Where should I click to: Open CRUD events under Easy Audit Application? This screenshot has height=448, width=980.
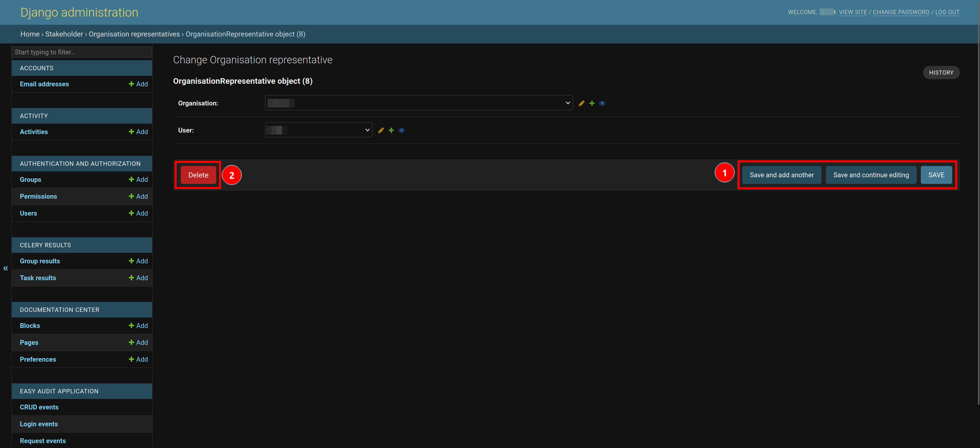(x=39, y=407)
